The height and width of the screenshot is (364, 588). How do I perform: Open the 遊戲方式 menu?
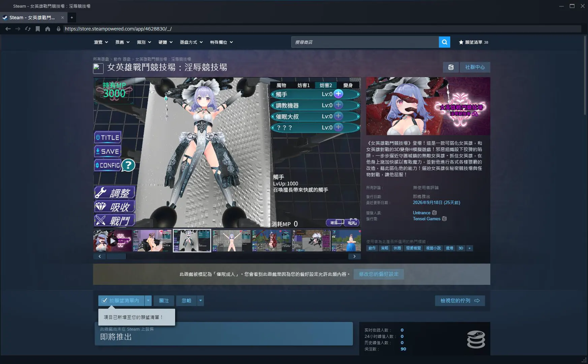(x=191, y=42)
